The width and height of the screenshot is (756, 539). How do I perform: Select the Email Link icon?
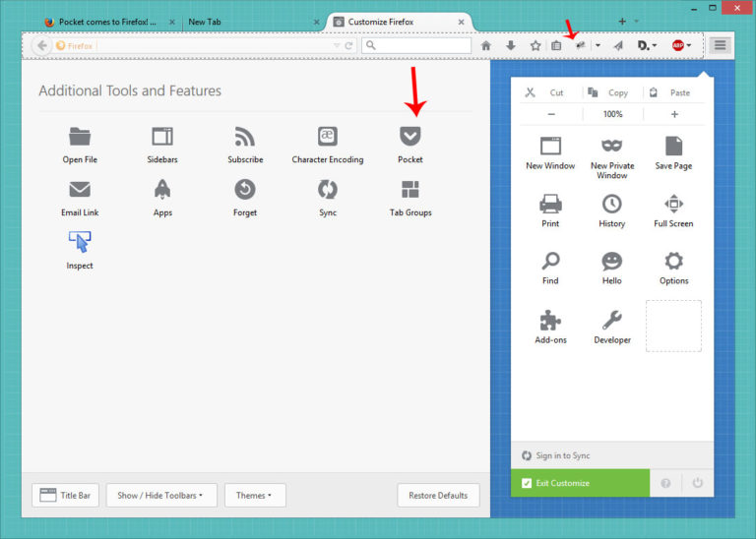point(80,190)
